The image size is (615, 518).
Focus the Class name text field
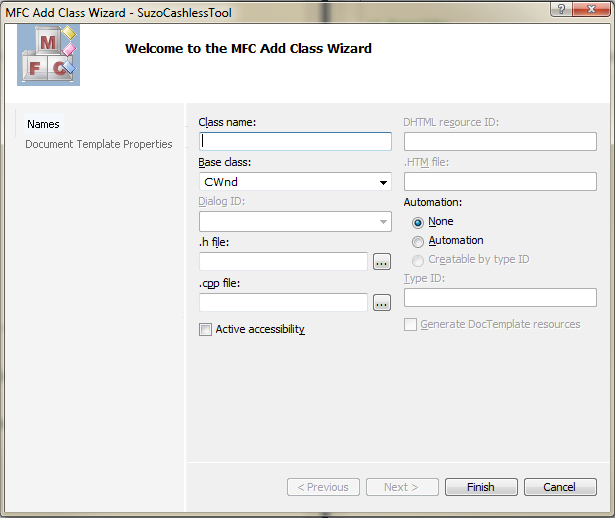tap(295, 142)
